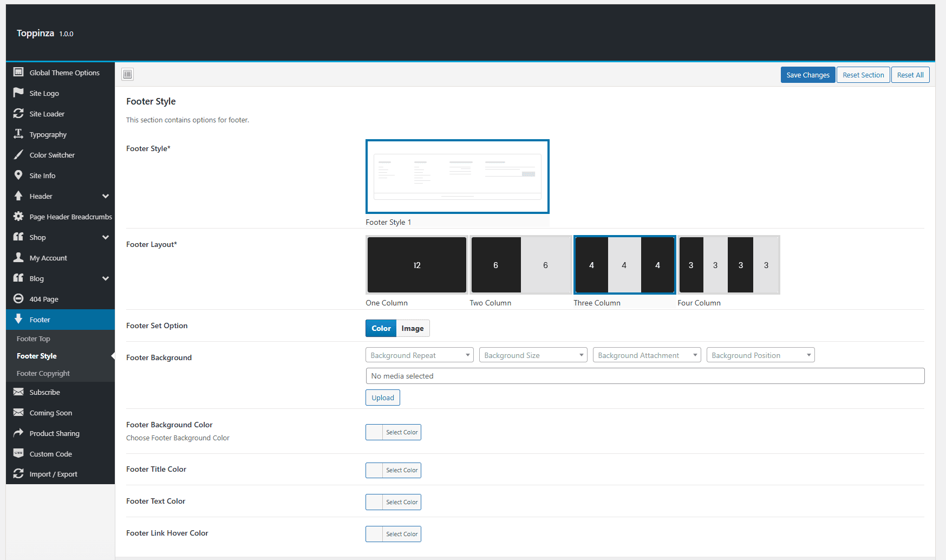Click the Typography text icon
The height and width of the screenshot is (560, 946).
click(x=18, y=134)
